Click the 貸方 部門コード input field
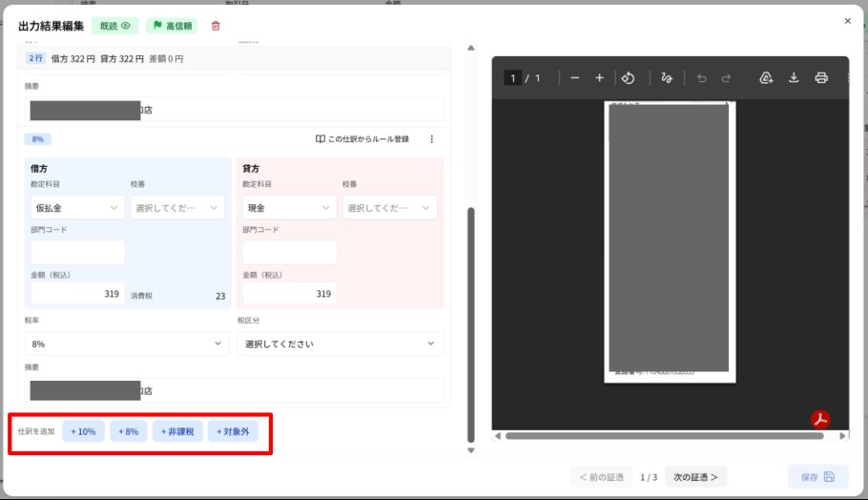The image size is (868, 500). [290, 253]
